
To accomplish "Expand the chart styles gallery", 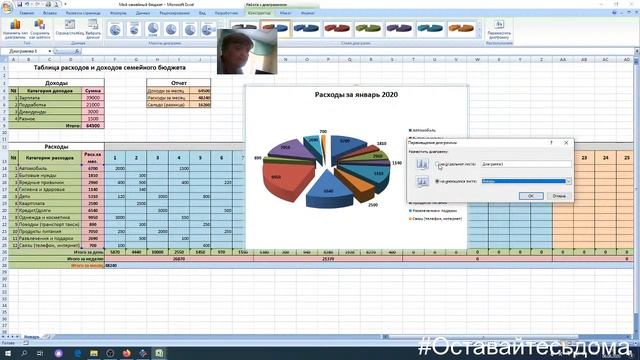I will [x=479, y=36].
